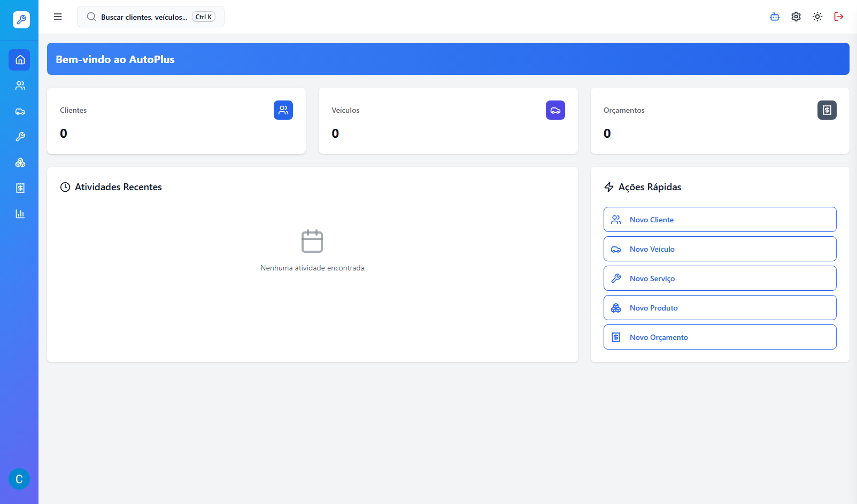Open the vehicles car icon in sidebar

(20, 111)
